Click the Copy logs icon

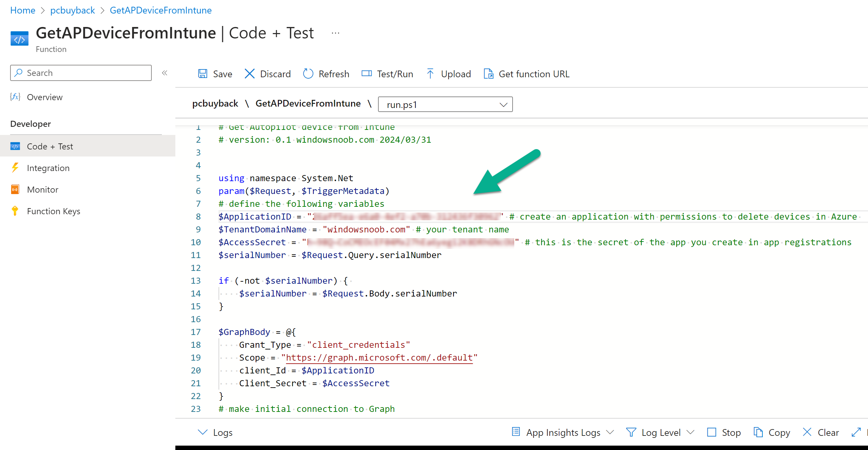[758, 432]
